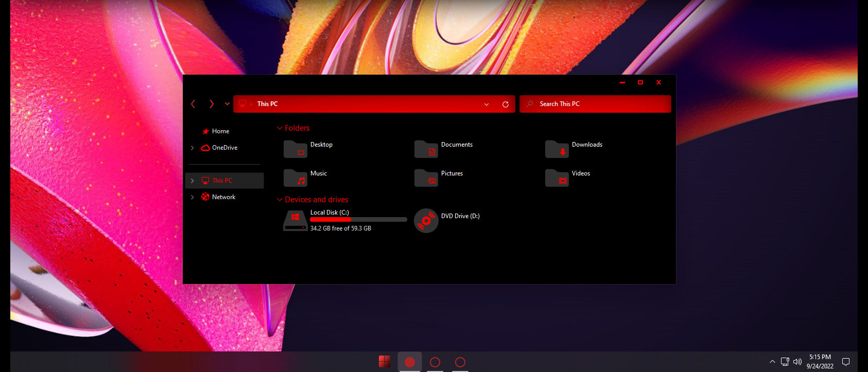The image size is (868, 372).
Task: Select the Desktop folder icon
Action: [296, 149]
